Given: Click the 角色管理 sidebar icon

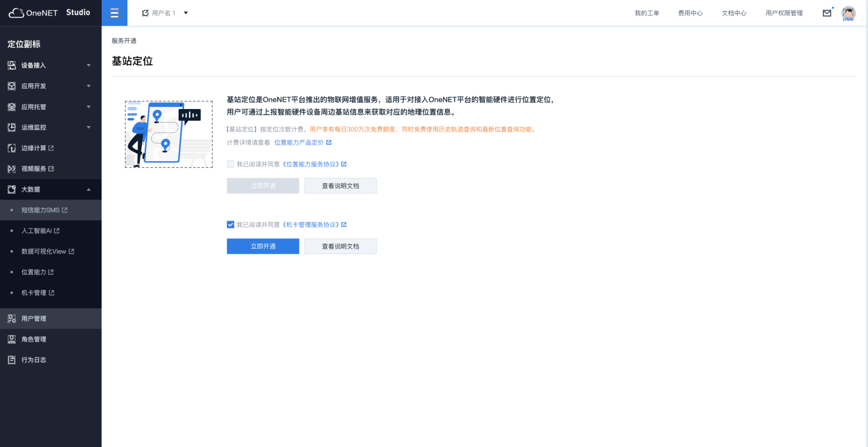Looking at the screenshot, I should tap(12, 339).
